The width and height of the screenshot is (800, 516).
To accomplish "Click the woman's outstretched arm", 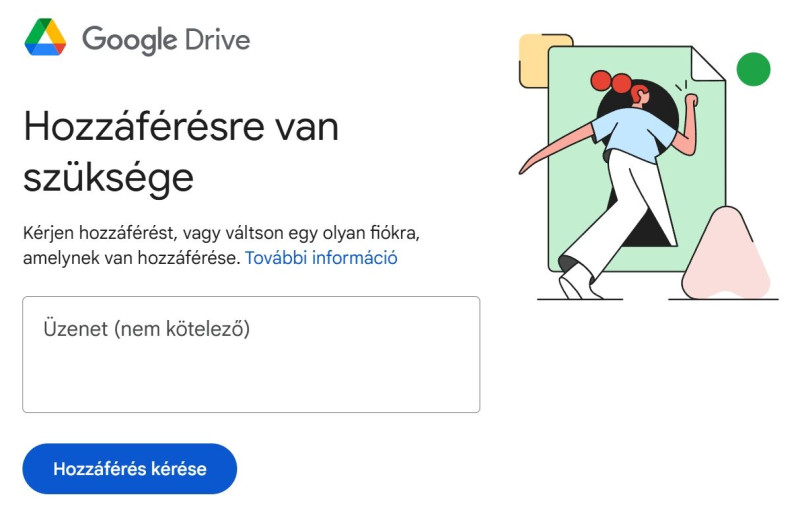I will click(x=557, y=148).
